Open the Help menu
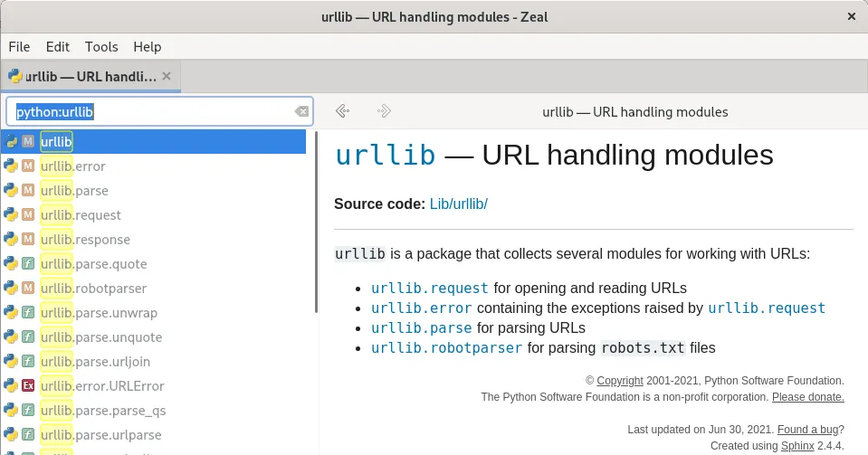This screenshot has height=455, width=868. coord(148,47)
